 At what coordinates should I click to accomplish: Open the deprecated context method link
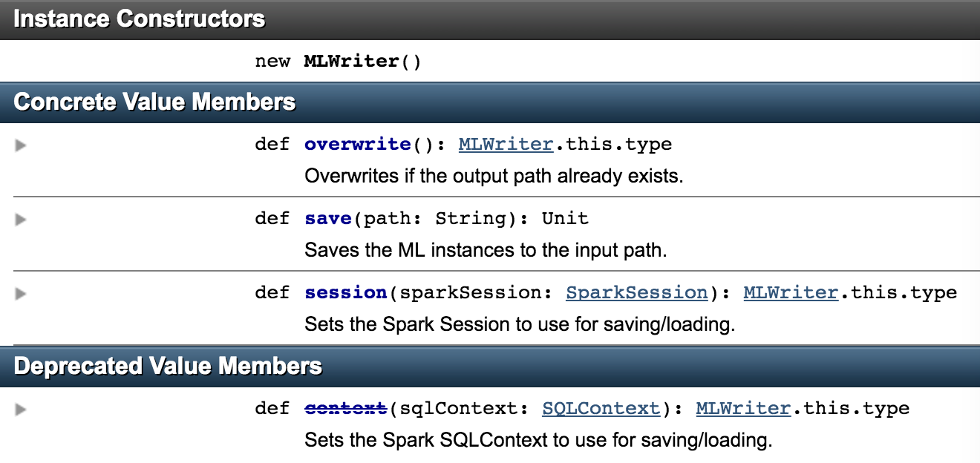[346, 408]
